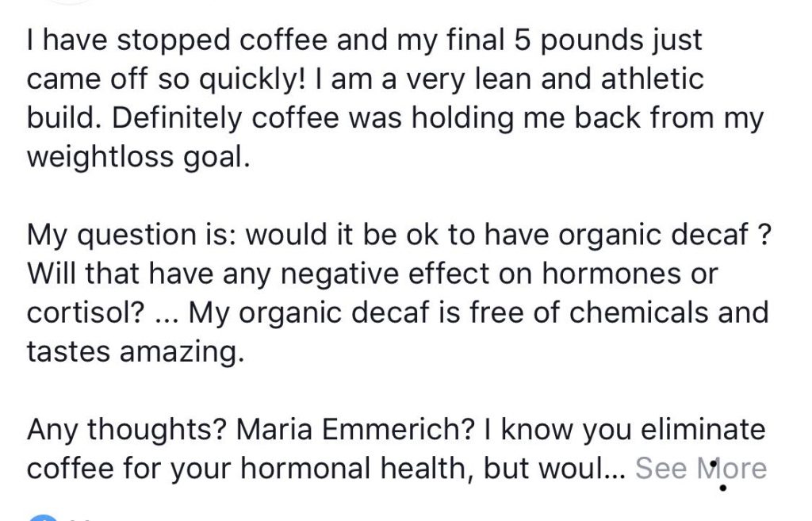Click the line ending "weightloss goal."
Screen dimensions: 812x521
[138, 157]
